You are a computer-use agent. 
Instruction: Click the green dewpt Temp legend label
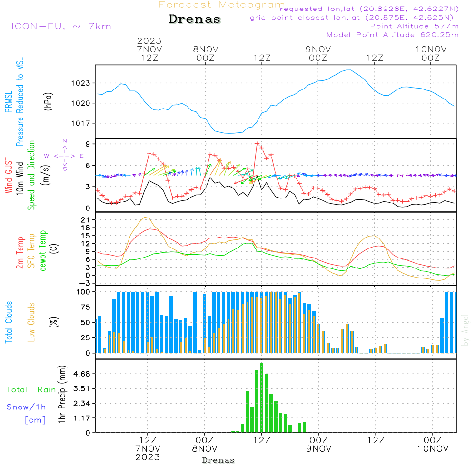tap(43, 251)
